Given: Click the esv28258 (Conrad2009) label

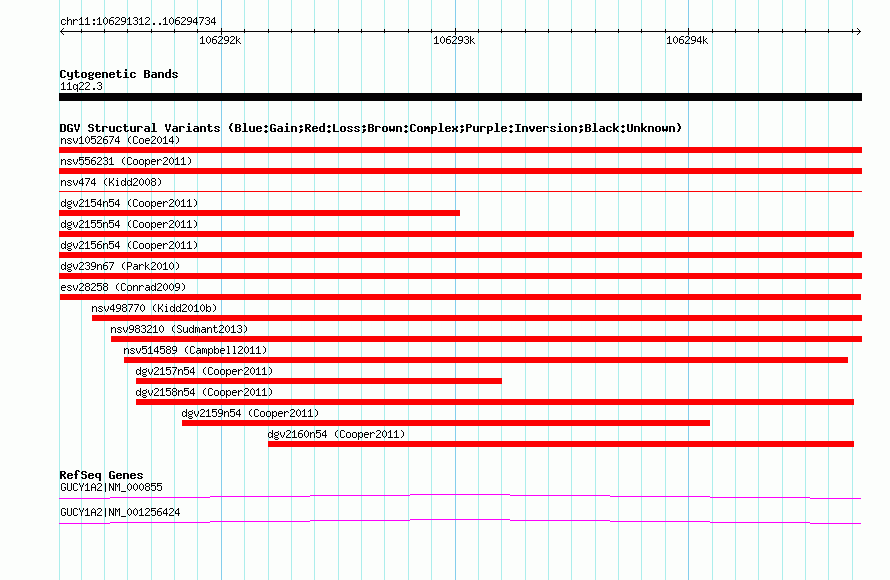Looking at the screenshot, I should pyautogui.click(x=123, y=287).
